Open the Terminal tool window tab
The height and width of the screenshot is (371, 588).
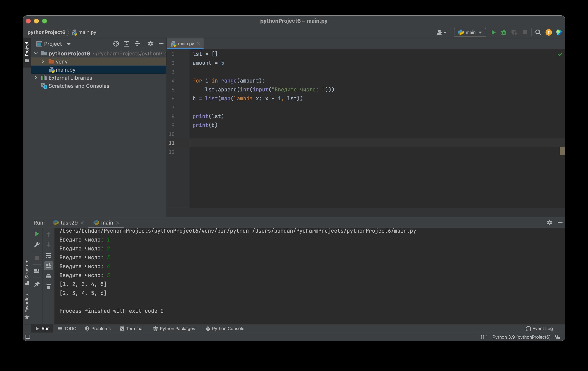pyautogui.click(x=132, y=329)
